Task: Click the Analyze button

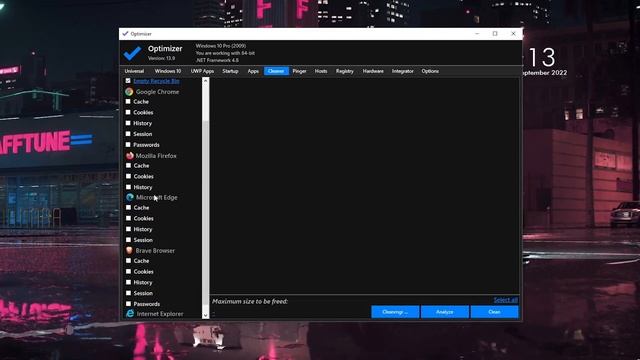Action: tap(444, 312)
